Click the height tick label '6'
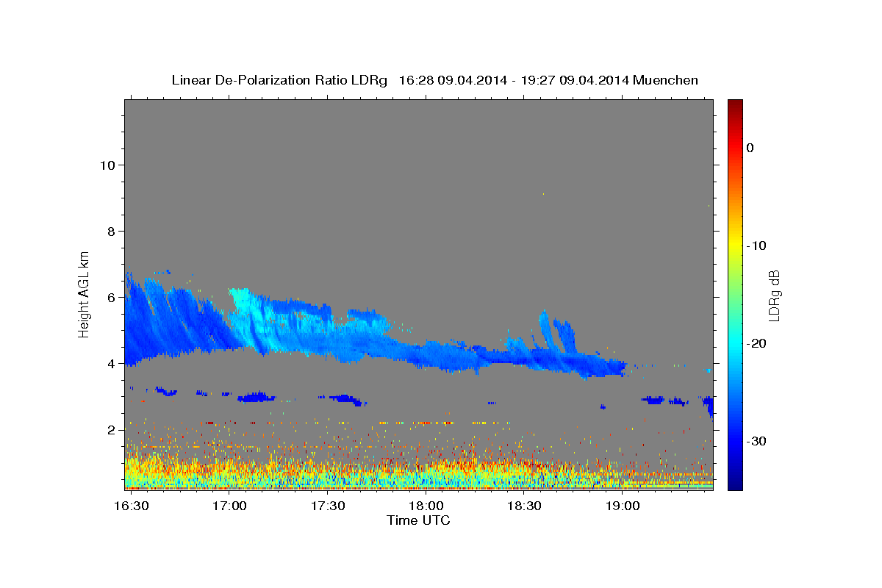 (110, 298)
